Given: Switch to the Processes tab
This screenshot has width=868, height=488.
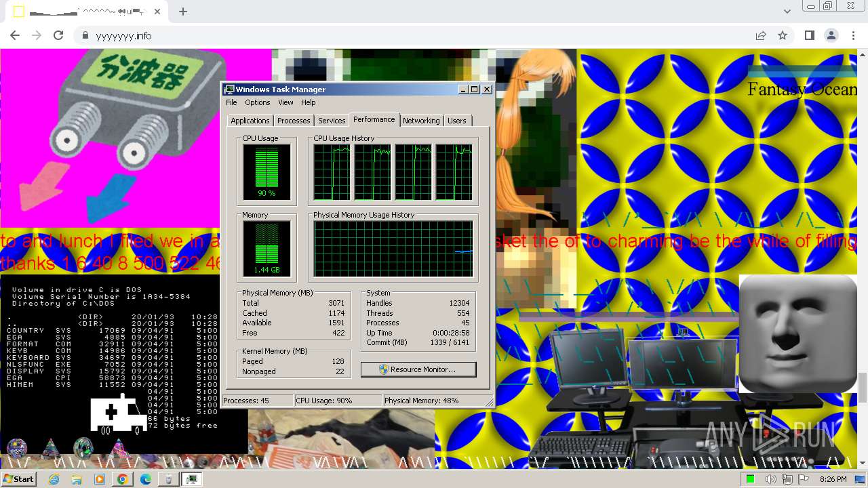Looking at the screenshot, I should pos(294,121).
